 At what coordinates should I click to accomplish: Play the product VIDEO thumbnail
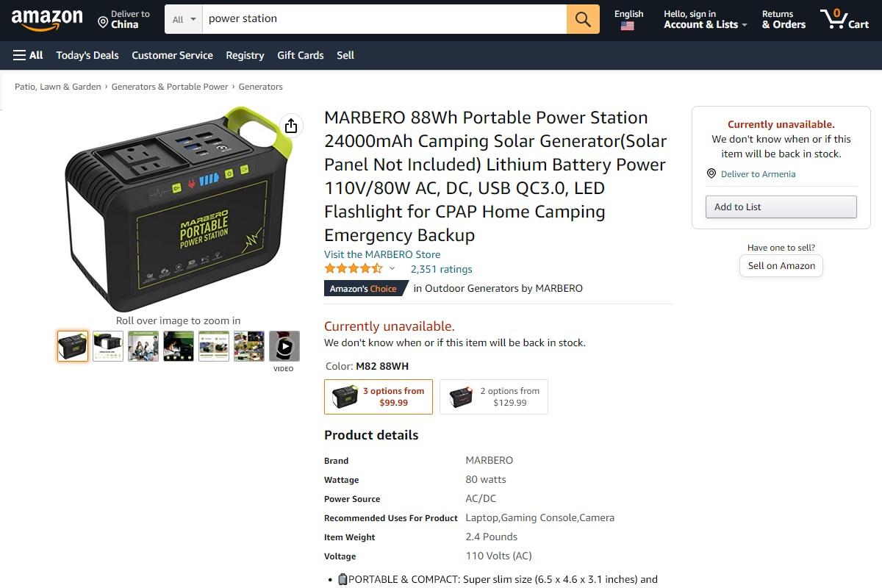pyautogui.click(x=284, y=346)
